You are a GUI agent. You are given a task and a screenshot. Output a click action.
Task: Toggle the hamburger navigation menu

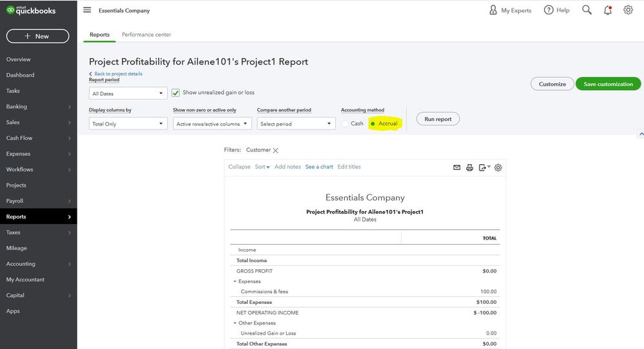(87, 10)
